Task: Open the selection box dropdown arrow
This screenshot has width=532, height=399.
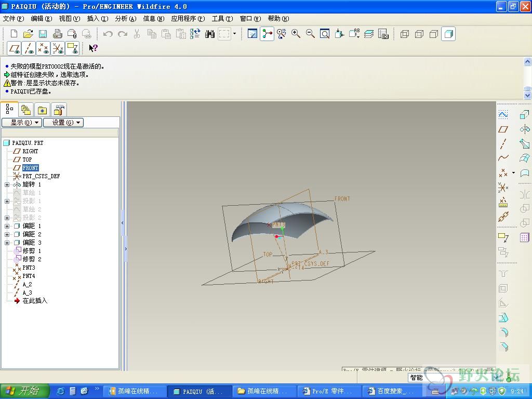Action: click(234, 34)
